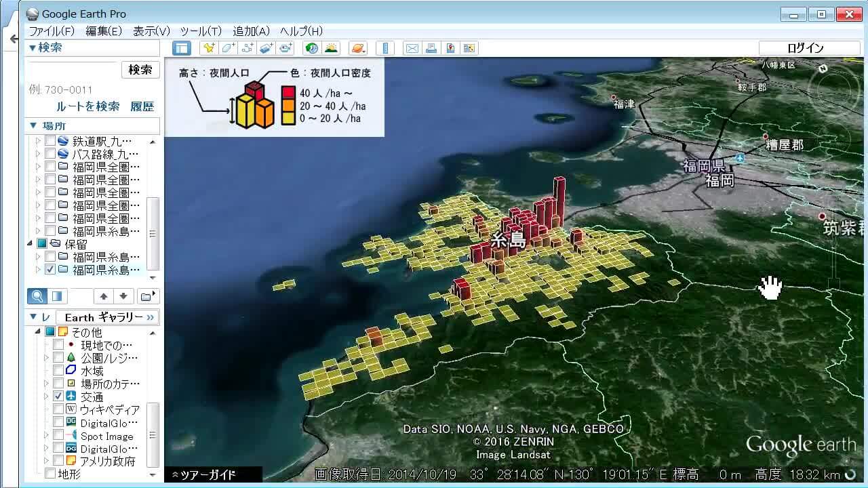Move item down with the down arrow button
This screenshot has width=868, height=488.
[x=123, y=296]
